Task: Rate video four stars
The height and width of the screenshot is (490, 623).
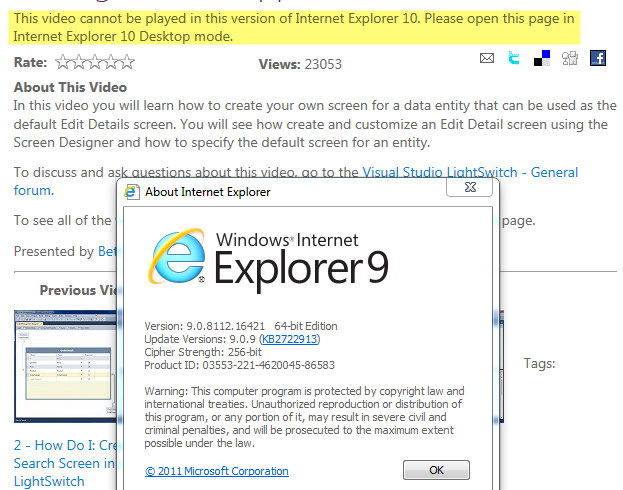Action: pyautogui.click(x=112, y=62)
